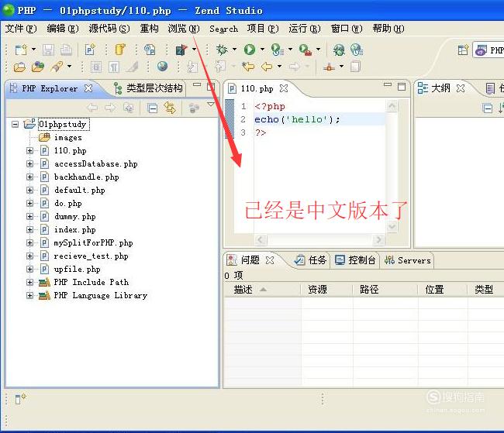This screenshot has height=433, width=504.
Task: Select mySplitForPHP.php file
Action: (93, 243)
